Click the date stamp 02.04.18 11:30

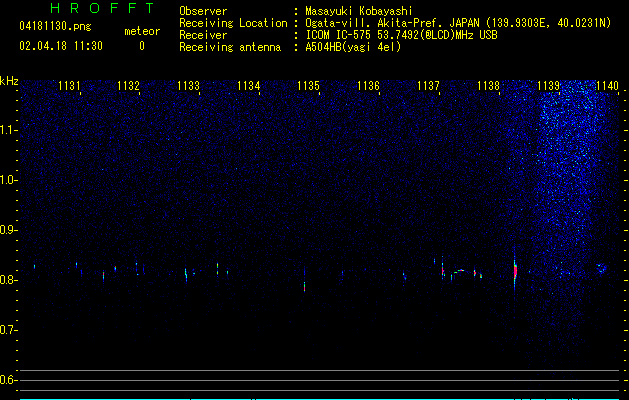pos(61,46)
